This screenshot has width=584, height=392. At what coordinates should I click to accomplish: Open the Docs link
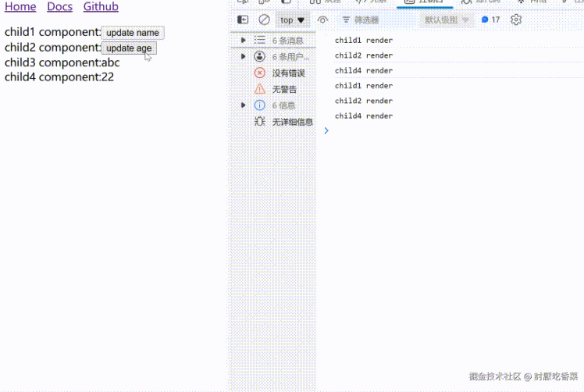59,6
